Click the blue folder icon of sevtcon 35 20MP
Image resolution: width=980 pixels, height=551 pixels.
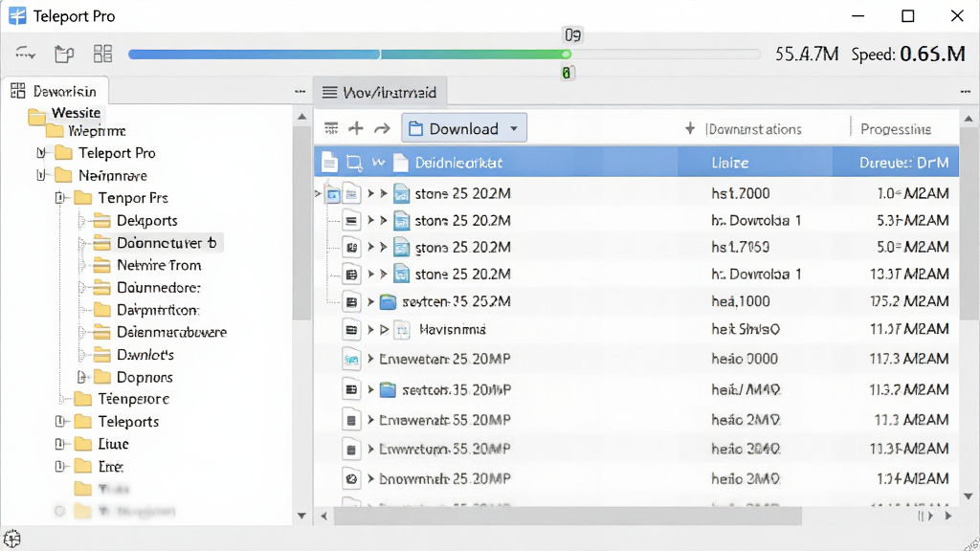(x=389, y=390)
